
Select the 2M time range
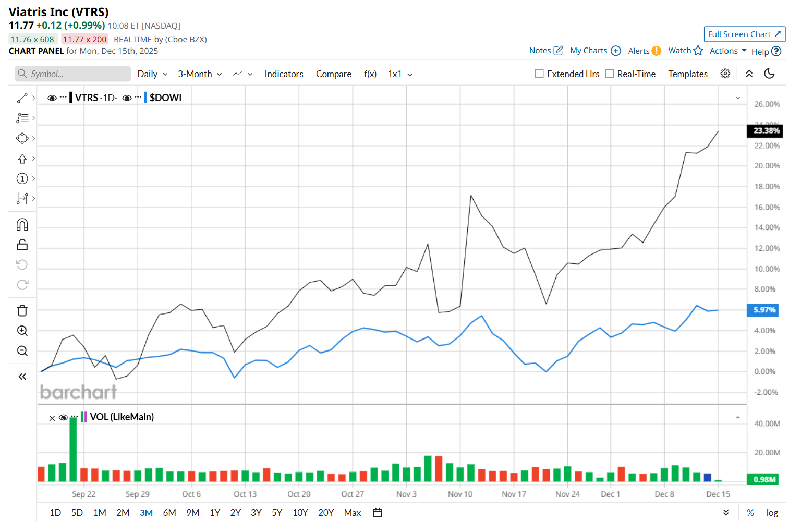pos(123,513)
